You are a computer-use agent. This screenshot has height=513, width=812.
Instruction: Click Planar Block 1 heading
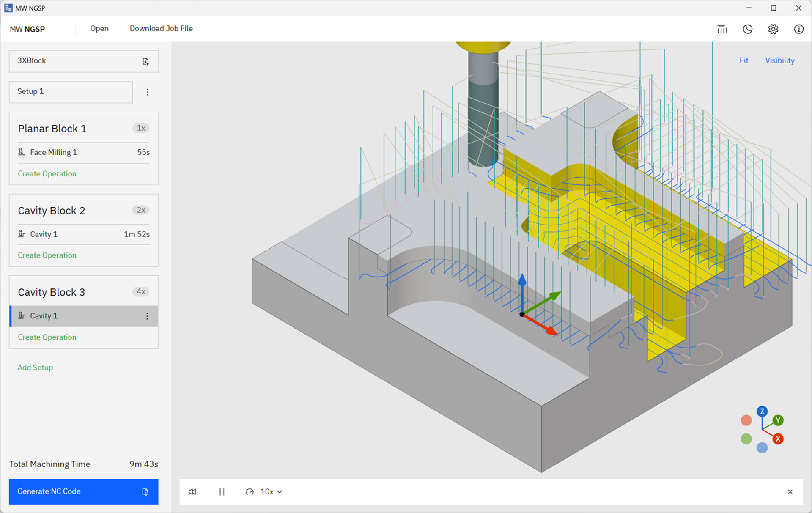[52, 129]
